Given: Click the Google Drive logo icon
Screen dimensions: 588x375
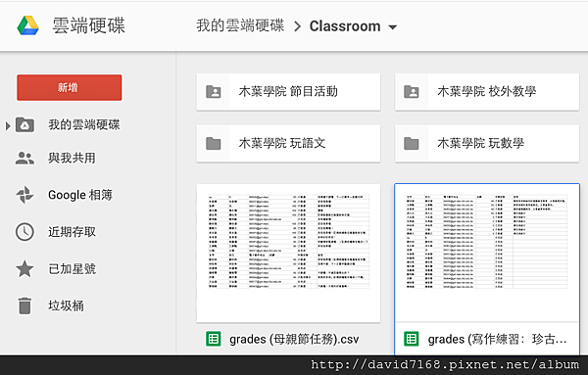Looking at the screenshot, I should click(28, 25).
